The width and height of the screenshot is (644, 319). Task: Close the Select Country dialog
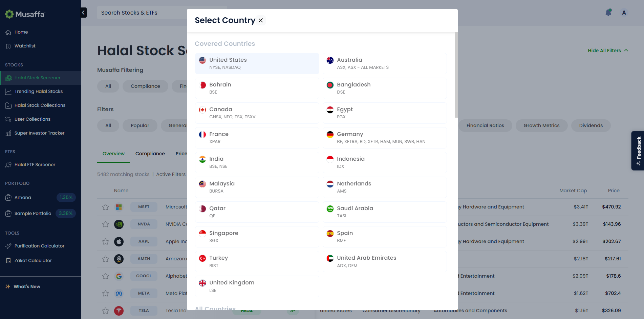[261, 20]
